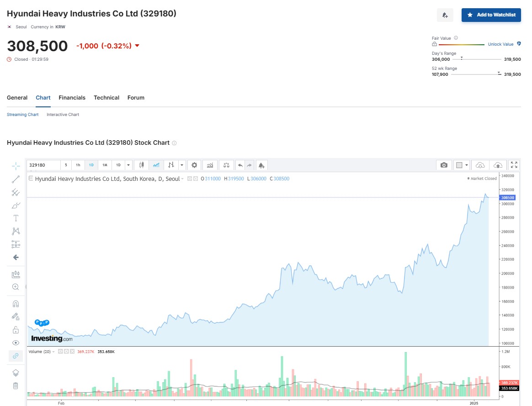Select area line chart style

pyautogui.click(x=156, y=165)
